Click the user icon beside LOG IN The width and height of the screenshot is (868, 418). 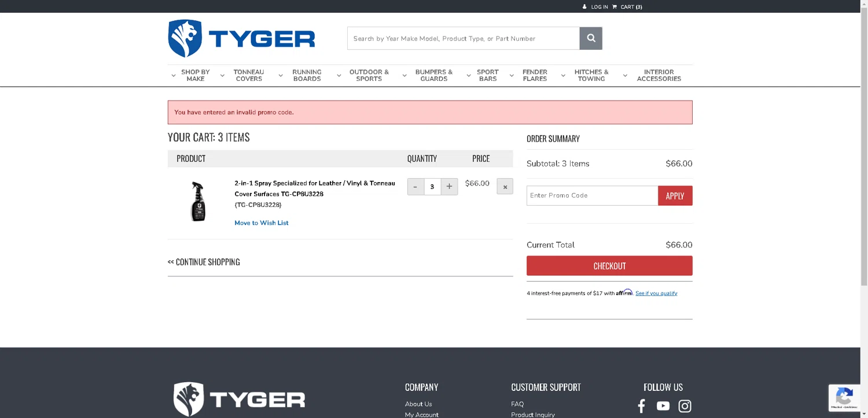584,7
